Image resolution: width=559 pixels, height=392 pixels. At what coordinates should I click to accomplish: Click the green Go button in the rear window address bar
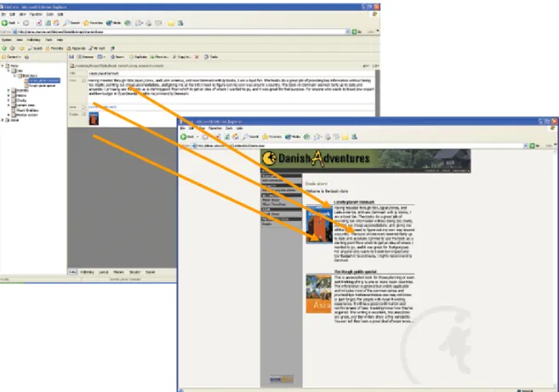point(354,31)
